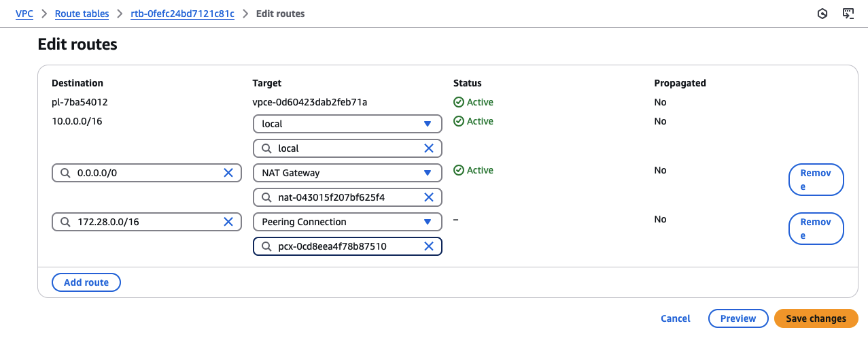868x347 pixels.
Task: Clear the pcx-0cd8eea4f78b87510 target value
Action: point(429,246)
